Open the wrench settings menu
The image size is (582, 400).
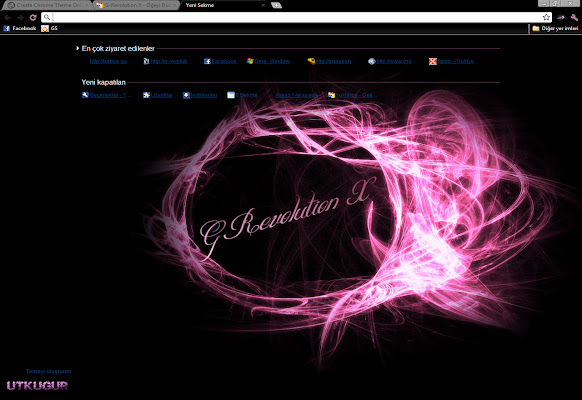coord(574,17)
